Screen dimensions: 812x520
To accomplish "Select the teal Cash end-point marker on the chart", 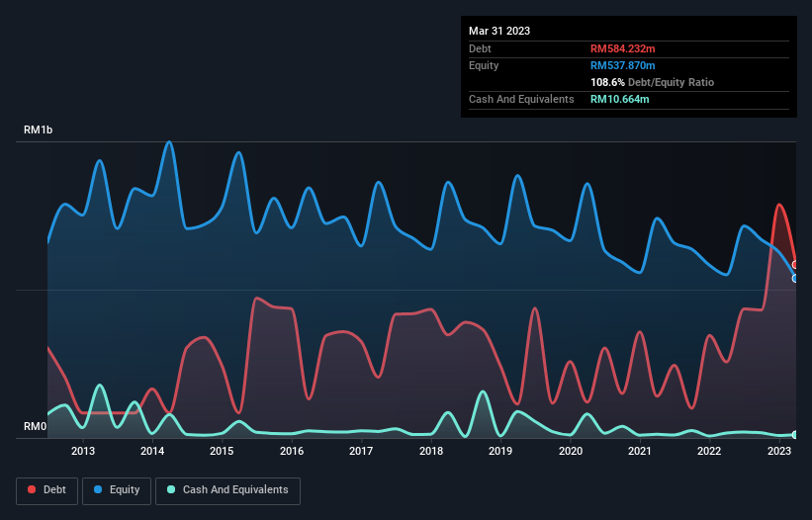I will pyautogui.click(x=795, y=435).
